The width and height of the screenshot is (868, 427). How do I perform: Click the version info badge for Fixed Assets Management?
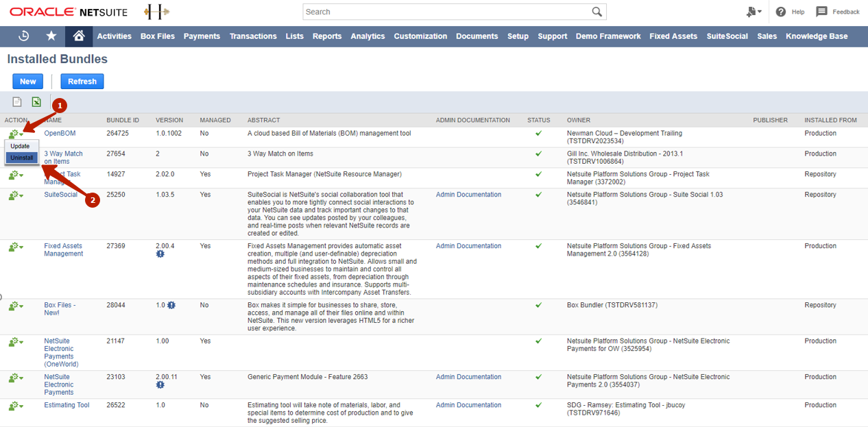(160, 254)
